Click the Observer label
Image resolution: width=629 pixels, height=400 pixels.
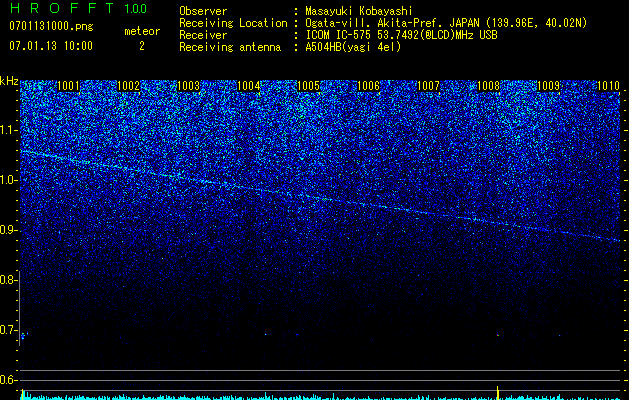[203, 11]
